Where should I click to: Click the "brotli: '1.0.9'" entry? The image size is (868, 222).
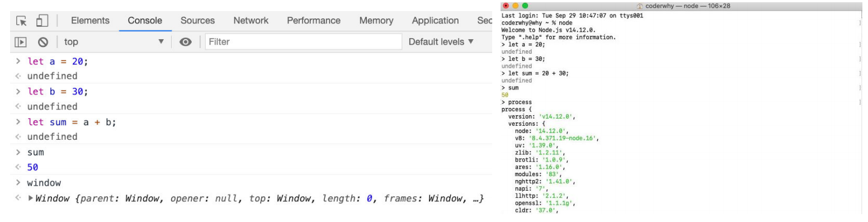(542, 160)
